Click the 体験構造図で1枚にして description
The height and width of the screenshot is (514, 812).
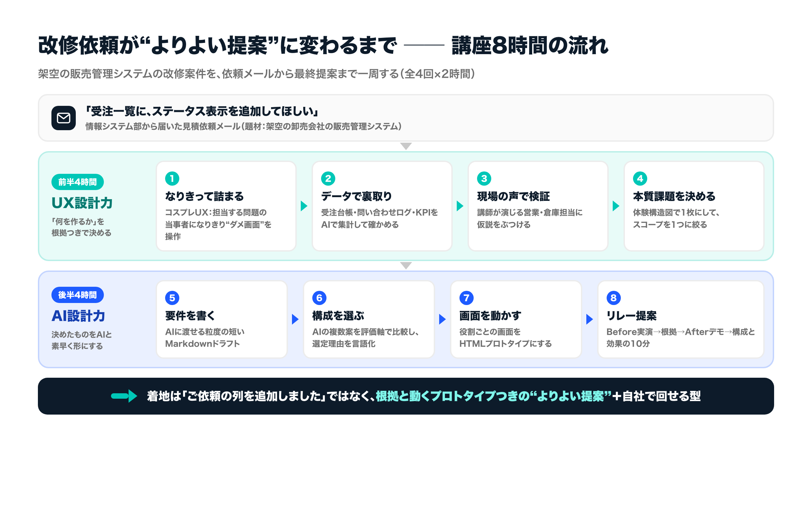pyautogui.click(x=676, y=218)
